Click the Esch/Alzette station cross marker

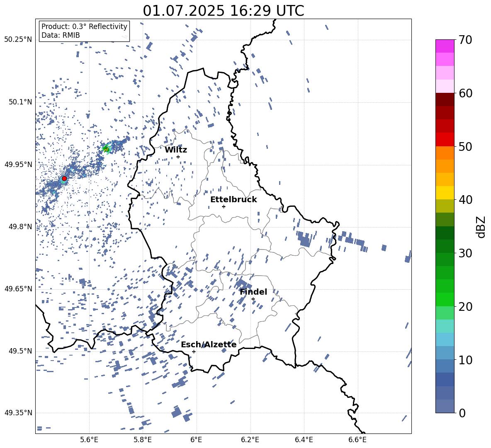(x=194, y=351)
